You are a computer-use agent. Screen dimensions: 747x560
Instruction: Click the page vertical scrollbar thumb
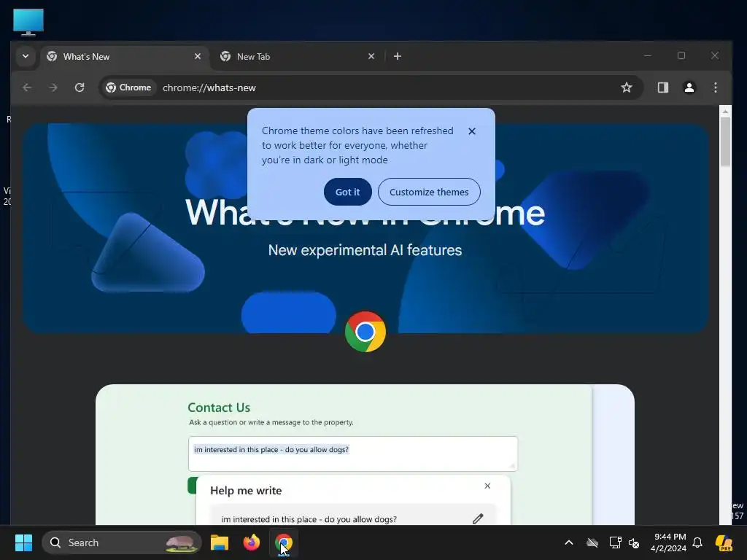[725, 141]
